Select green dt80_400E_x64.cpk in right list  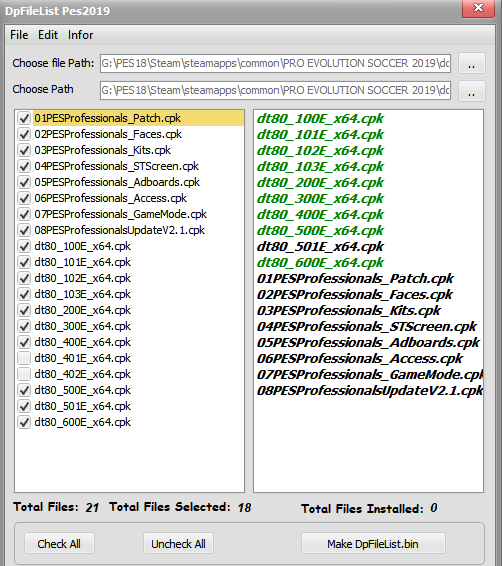tap(320, 215)
